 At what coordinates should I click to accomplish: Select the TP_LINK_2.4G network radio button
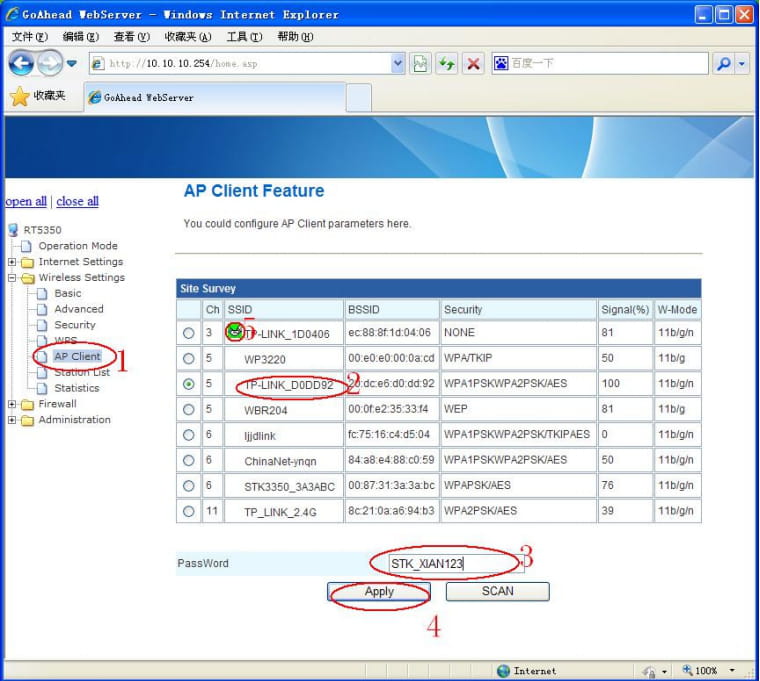[x=189, y=511]
